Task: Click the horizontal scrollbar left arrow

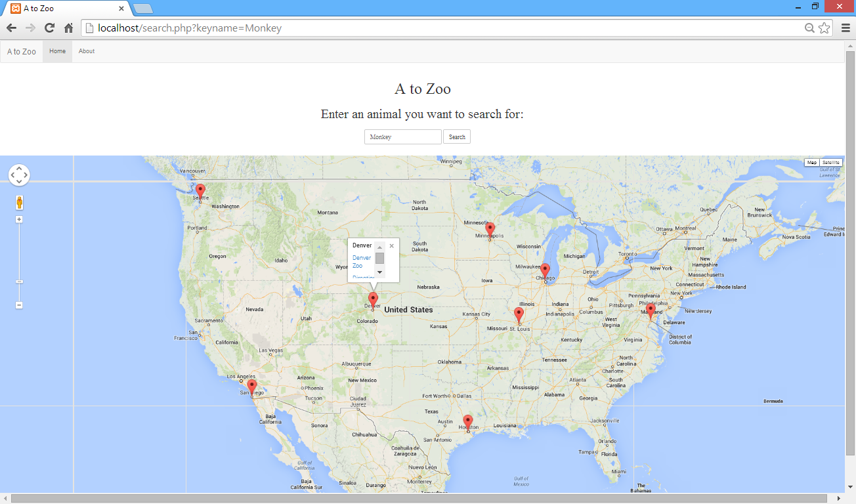Action: [x=5, y=499]
